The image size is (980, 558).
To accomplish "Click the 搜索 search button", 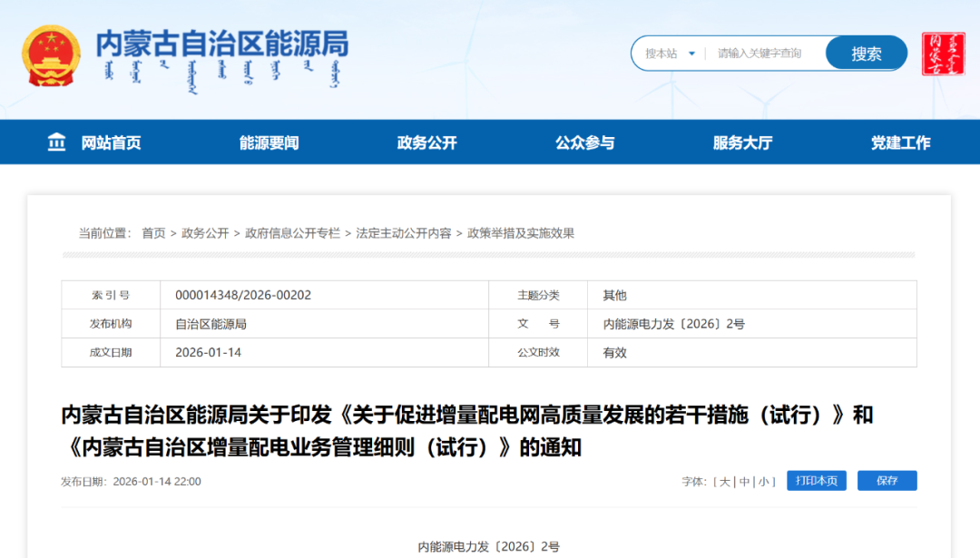I will (866, 53).
